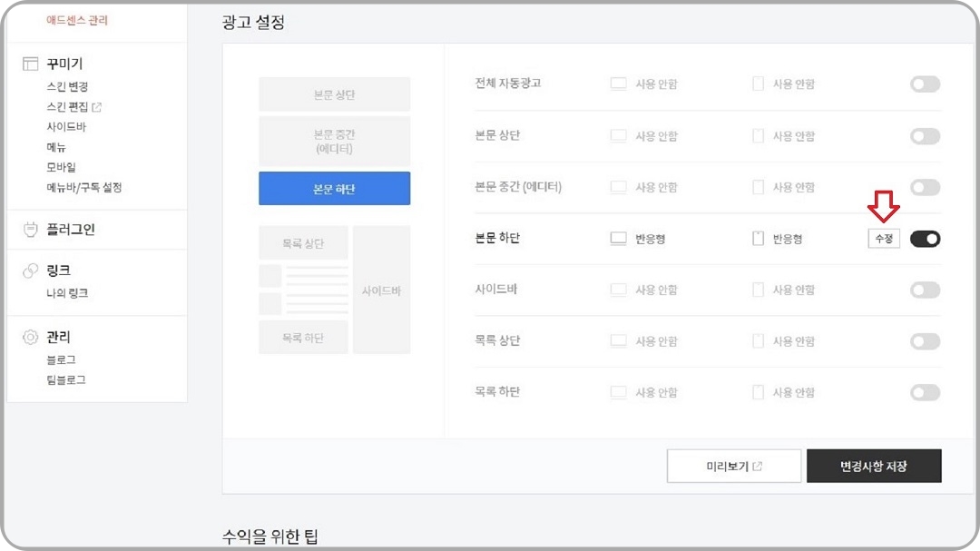Click the 꾸미기 section heading
Screen dimensions: 980x551
point(64,64)
